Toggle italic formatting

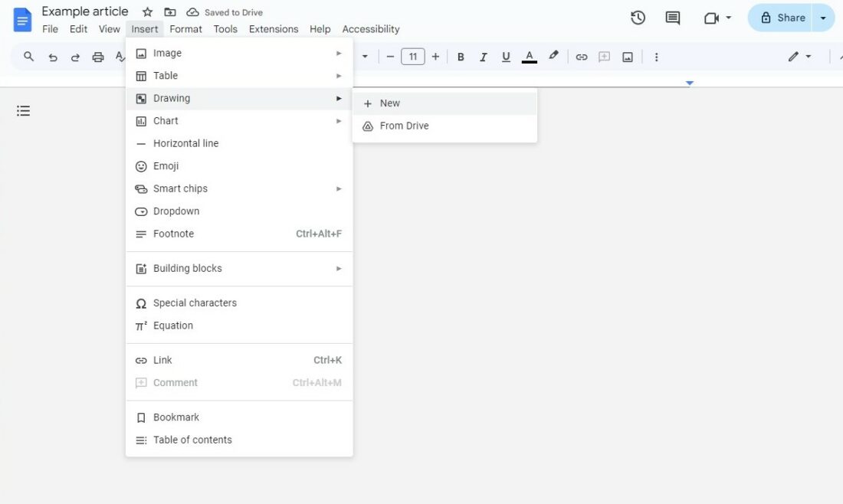pos(484,56)
